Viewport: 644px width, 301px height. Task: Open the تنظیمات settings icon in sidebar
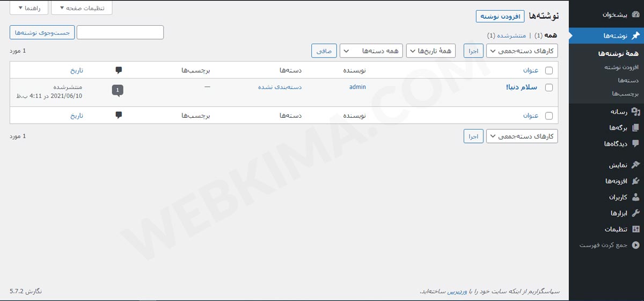tap(635, 230)
